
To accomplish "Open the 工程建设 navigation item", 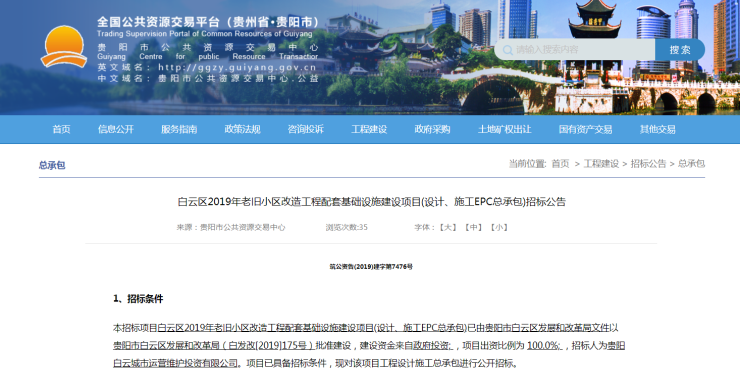I will (x=369, y=129).
